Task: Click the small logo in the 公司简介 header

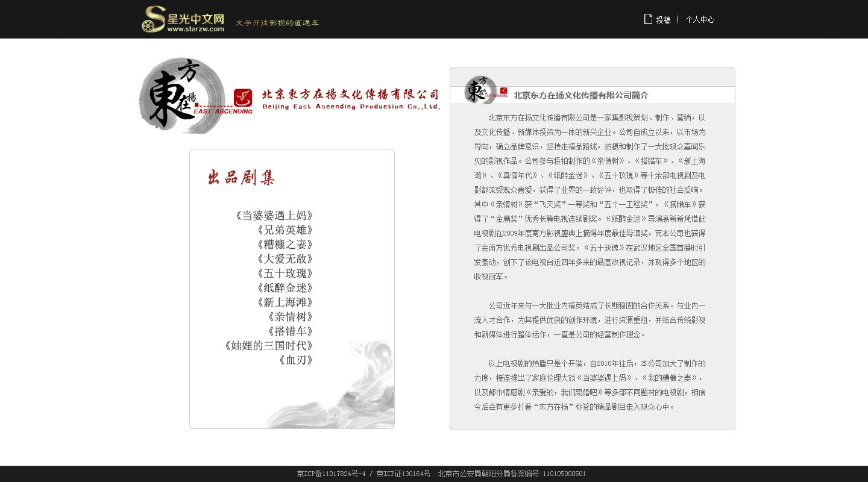Action: tap(485, 90)
